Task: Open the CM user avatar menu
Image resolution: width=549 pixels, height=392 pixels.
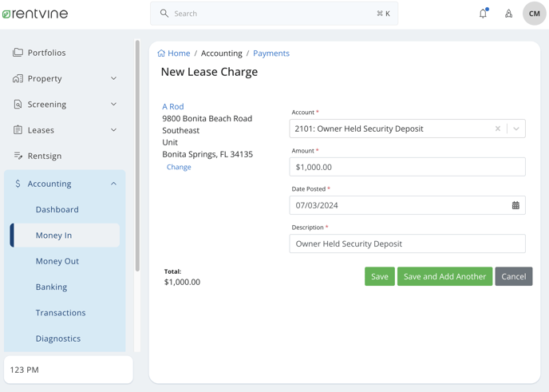Action: tap(535, 14)
